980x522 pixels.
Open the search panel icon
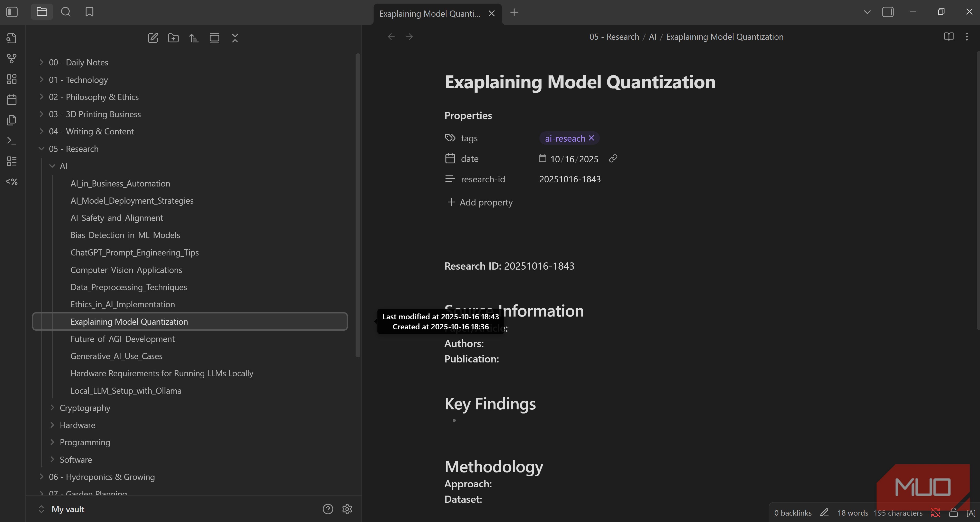pyautogui.click(x=66, y=12)
